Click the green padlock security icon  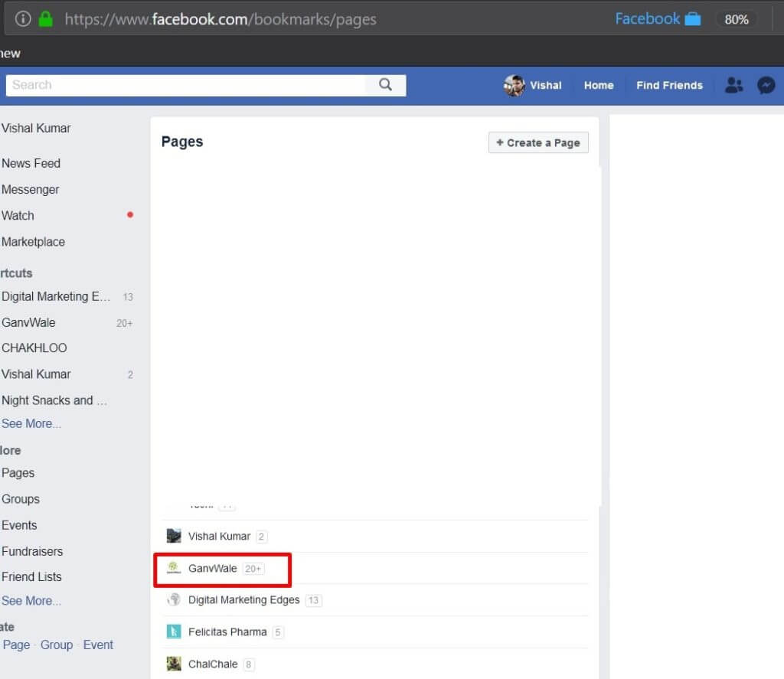46,19
